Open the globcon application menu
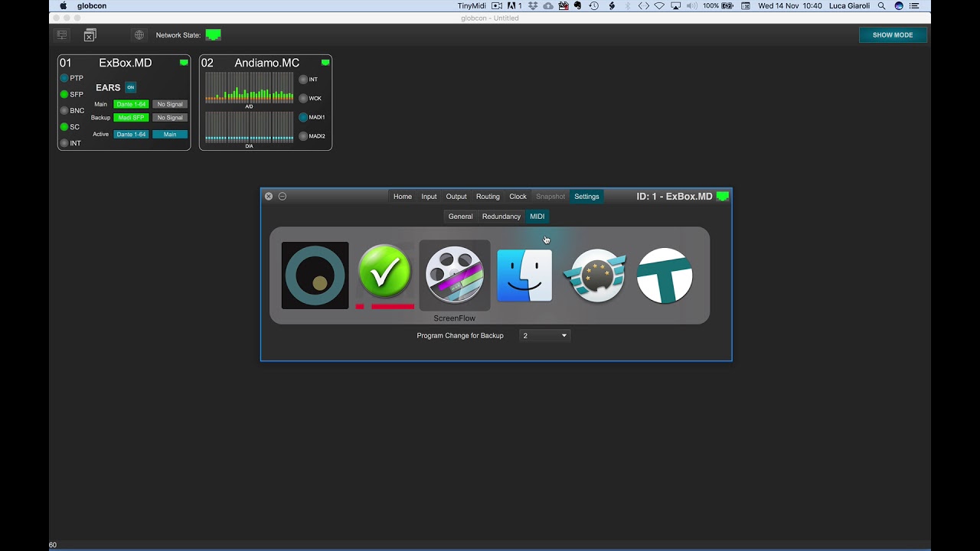Screen dimensions: 980x551 pos(92,5)
